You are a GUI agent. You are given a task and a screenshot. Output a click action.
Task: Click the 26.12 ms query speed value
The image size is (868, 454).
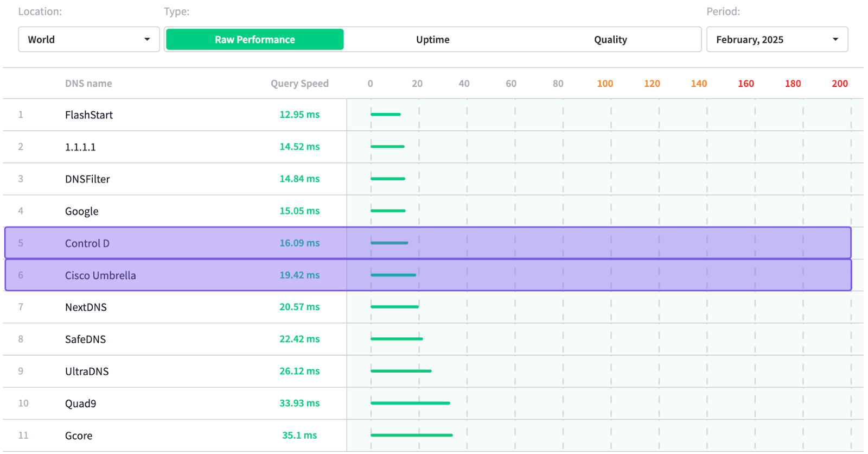coord(299,371)
